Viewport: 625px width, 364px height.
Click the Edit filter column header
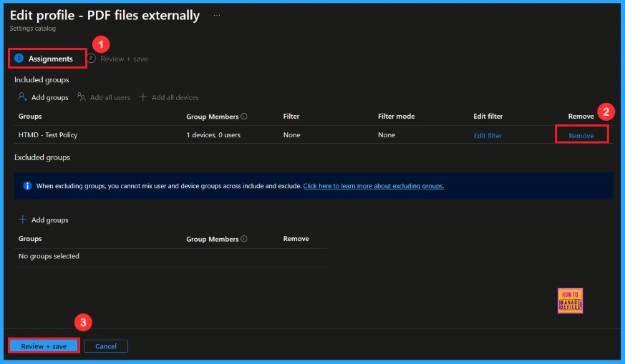tap(488, 117)
